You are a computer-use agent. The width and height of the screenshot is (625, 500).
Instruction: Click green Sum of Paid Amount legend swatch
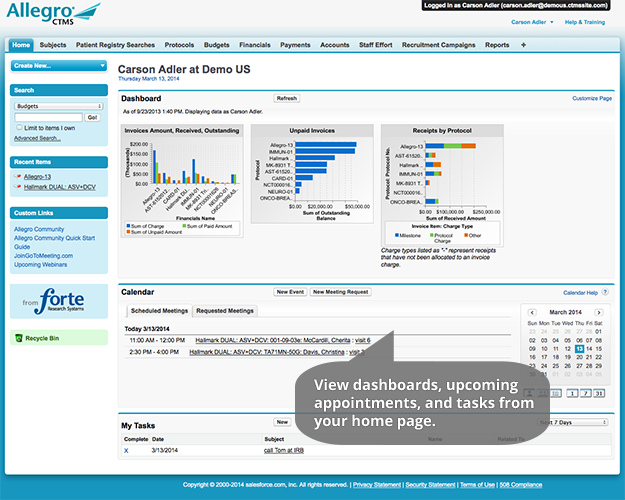(184, 226)
